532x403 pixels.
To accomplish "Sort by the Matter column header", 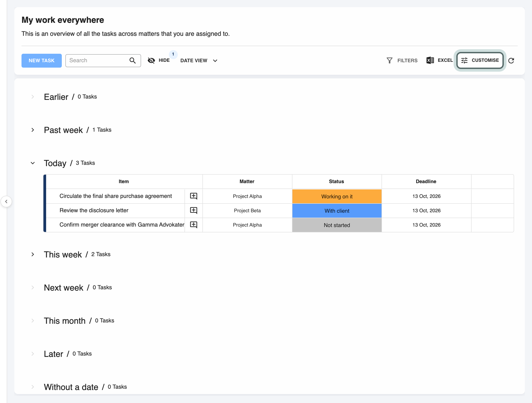I will tap(247, 182).
